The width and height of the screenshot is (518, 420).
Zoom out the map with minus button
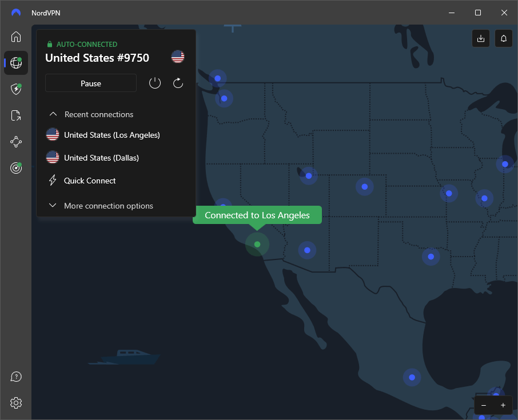coord(484,405)
